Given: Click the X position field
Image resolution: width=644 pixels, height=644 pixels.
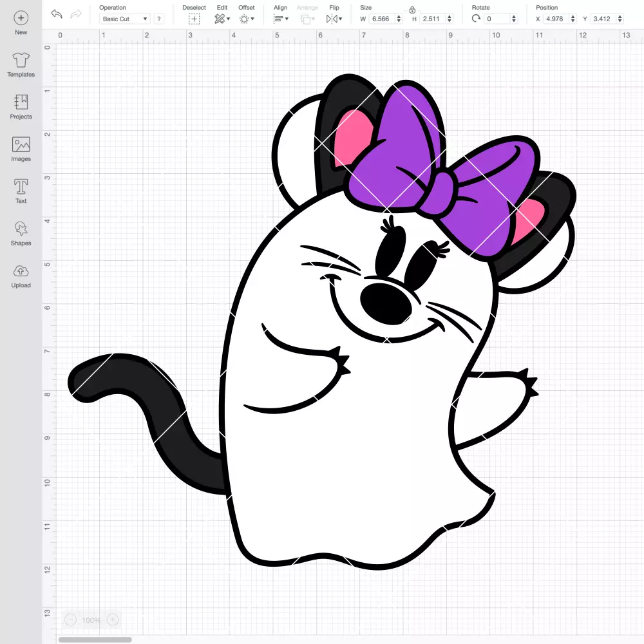Looking at the screenshot, I should tap(556, 19).
